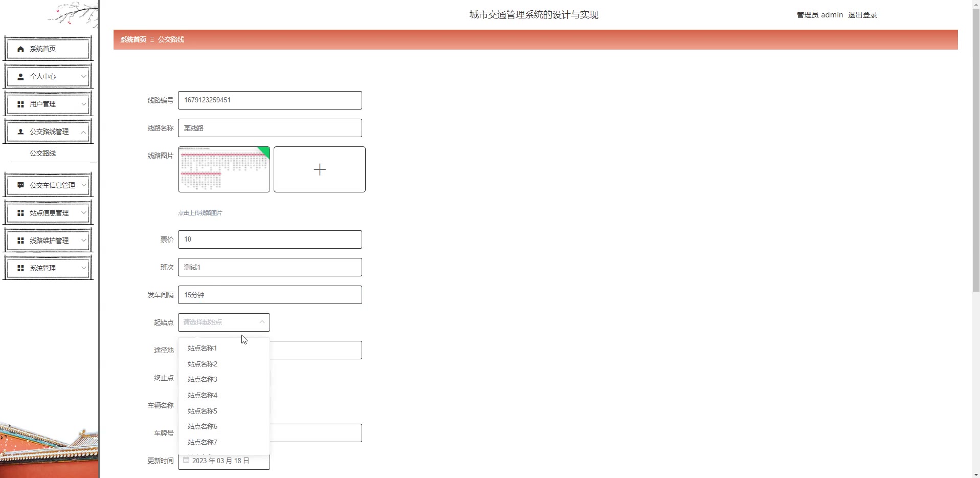Image resolution: width=980 pixels, height=478 pixels.
Task: Click the 退出登录 logout link
Action: tap(862, 15)
